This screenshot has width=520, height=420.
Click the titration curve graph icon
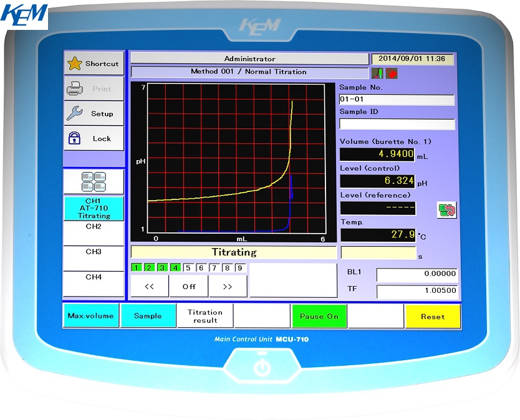378,74
